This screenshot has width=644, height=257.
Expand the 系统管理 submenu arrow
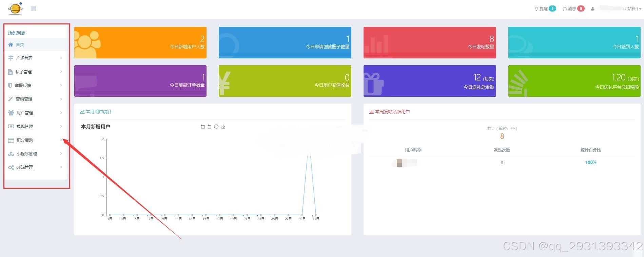click(x=61, y=167)
